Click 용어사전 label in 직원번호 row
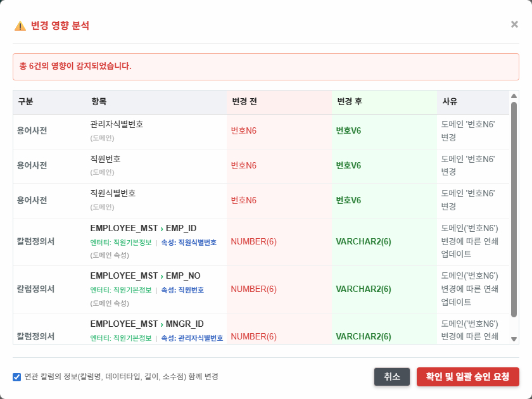The width and height of the screenshot is (532, 399). click(32, 165)
